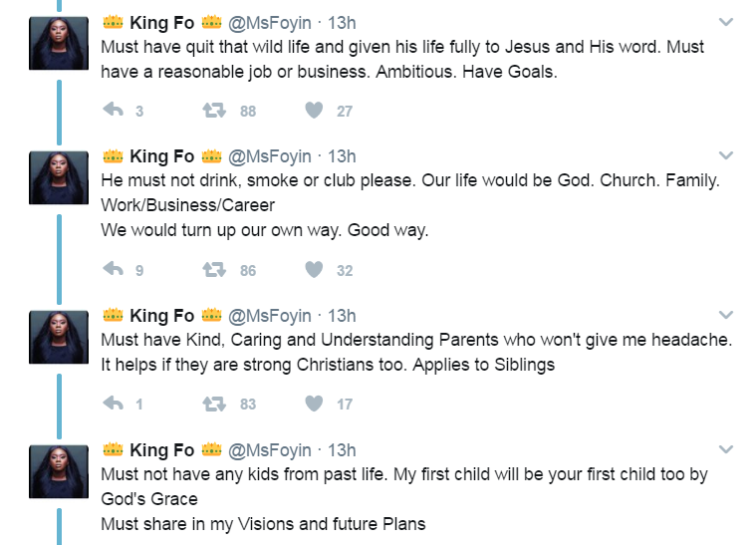The width and height of the screenshot is (756, 545).
Task: Retweet the tweet with 88 retweets
Action: tap(212, 111)
